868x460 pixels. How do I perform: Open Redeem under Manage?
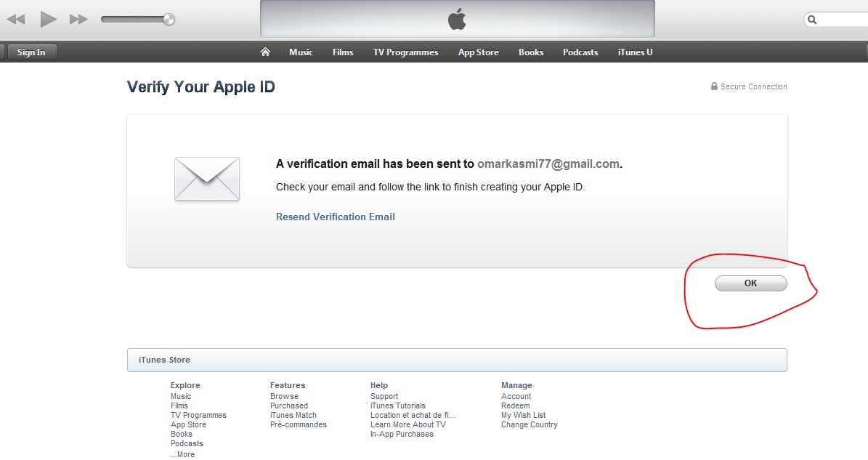516,405
